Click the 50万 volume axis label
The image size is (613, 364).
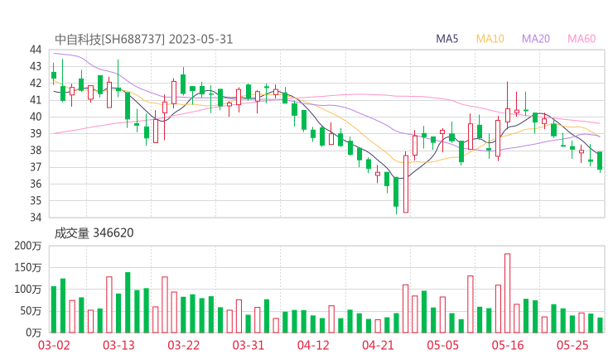click(x=31, y=311)
